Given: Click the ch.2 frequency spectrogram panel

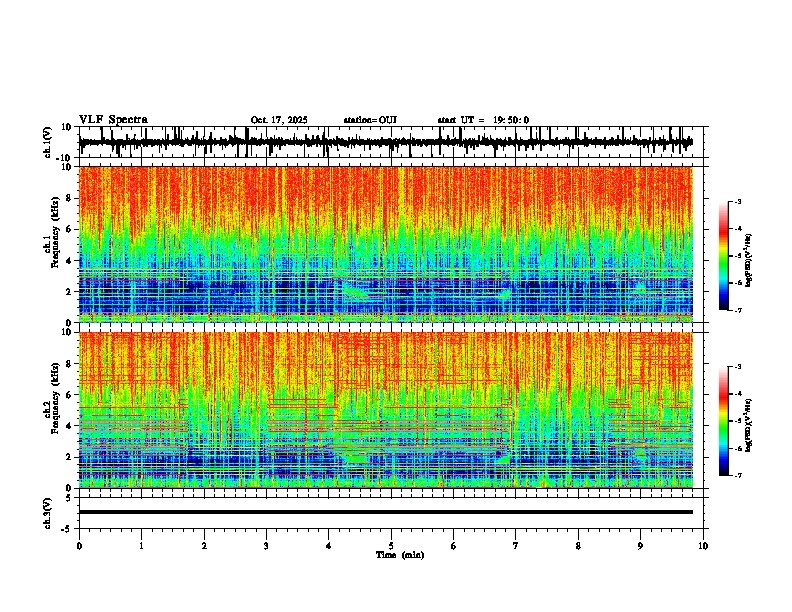Looking at the screenshot, I should click(386, 410).
